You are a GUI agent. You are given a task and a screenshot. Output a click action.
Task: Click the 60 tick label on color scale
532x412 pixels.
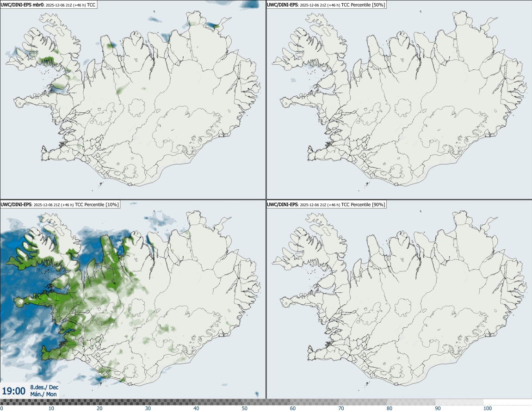pyautogui.click(x=293, y=408)
